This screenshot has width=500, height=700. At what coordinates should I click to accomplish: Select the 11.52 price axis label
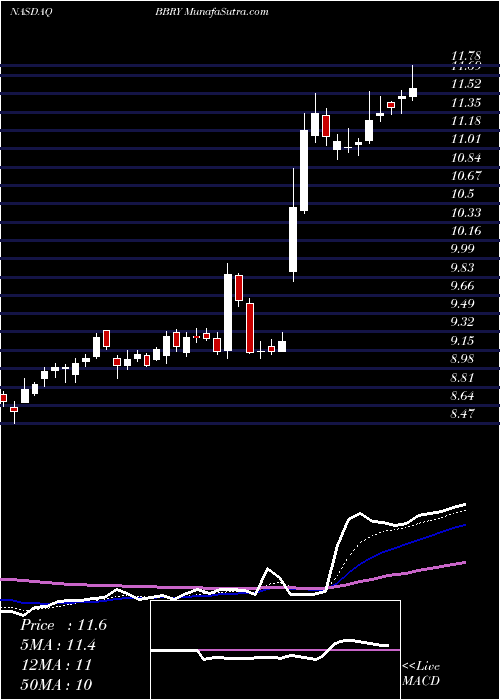click(466, 84)
